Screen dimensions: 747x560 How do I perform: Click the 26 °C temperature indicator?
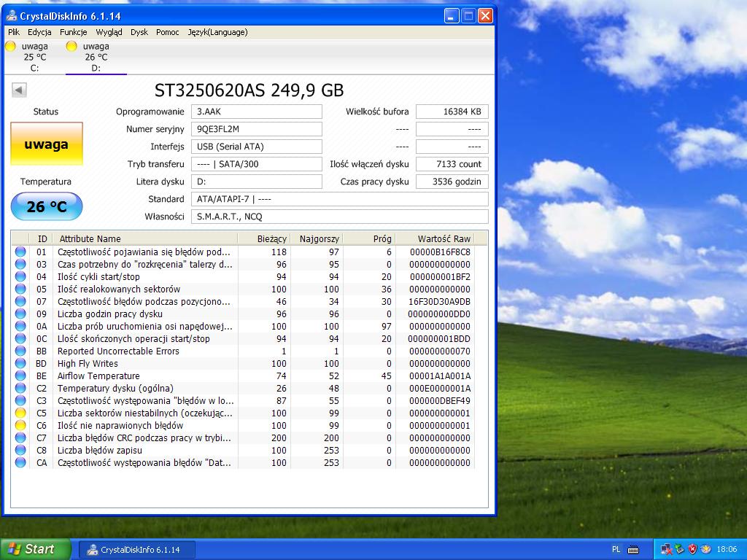pos(47,206)
